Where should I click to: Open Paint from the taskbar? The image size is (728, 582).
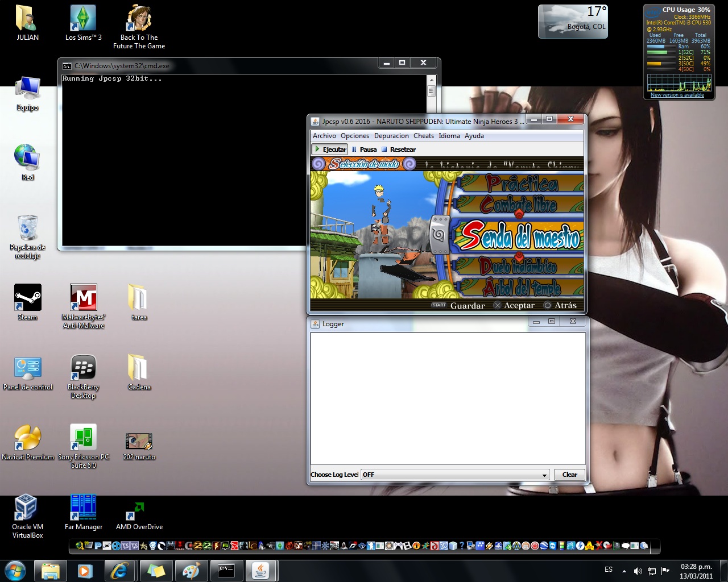(x=191, y=571)
